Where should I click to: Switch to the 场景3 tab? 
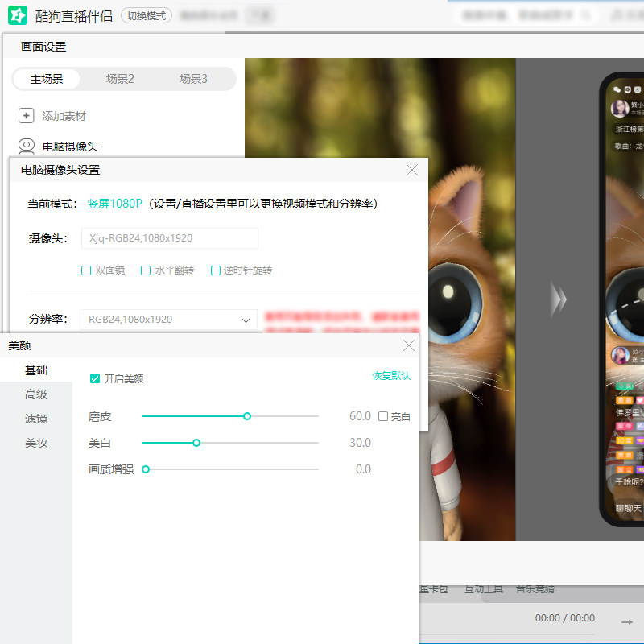(x=193, y=79)
